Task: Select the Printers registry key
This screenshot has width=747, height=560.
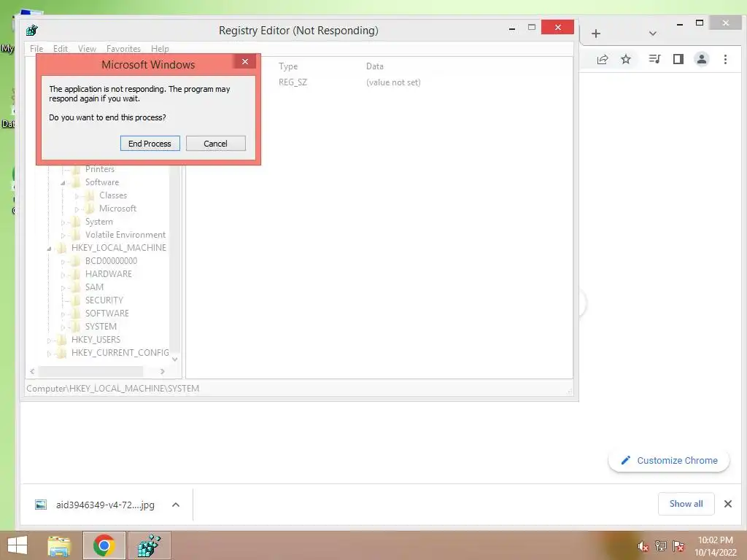Action: (99, 169)
